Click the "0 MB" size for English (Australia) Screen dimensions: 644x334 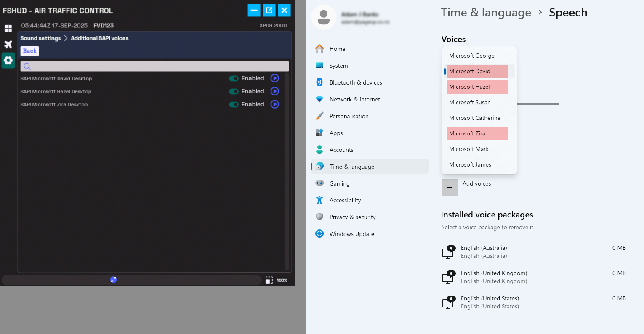(619, 248)
